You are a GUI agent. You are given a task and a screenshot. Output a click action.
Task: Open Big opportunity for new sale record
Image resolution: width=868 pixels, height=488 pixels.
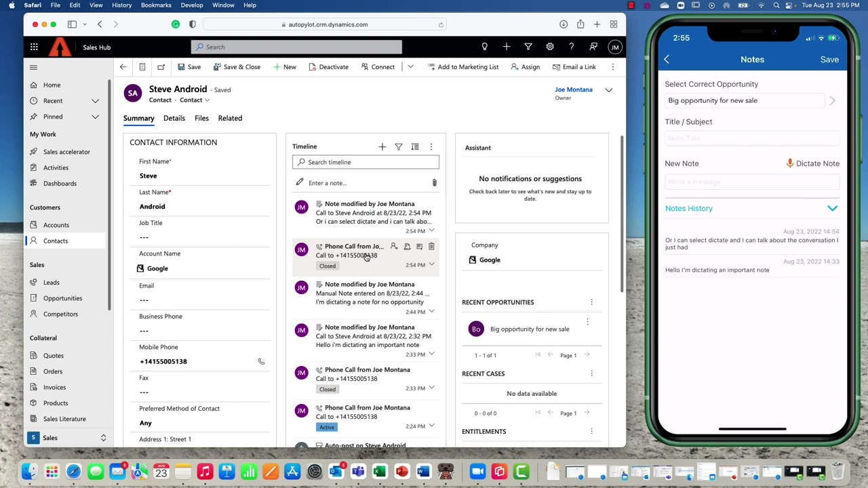(530, 329)
